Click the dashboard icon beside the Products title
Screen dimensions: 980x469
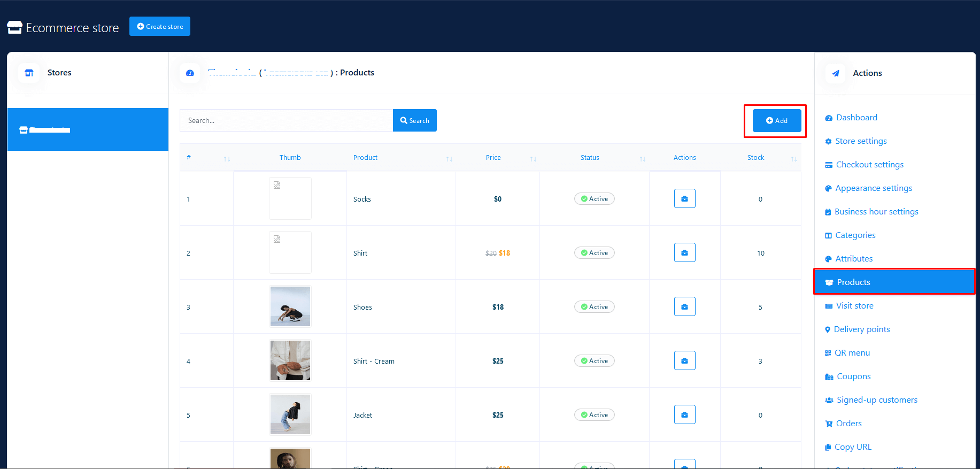190,73
